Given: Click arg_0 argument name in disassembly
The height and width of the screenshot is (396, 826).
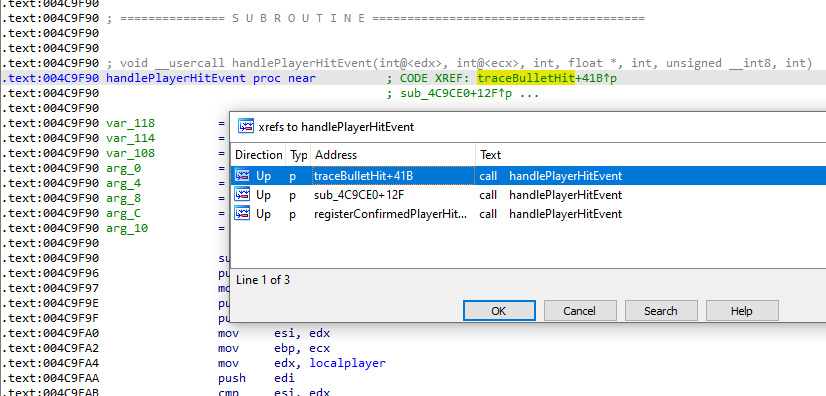Looking at the screenshot, I should (124, 169).
